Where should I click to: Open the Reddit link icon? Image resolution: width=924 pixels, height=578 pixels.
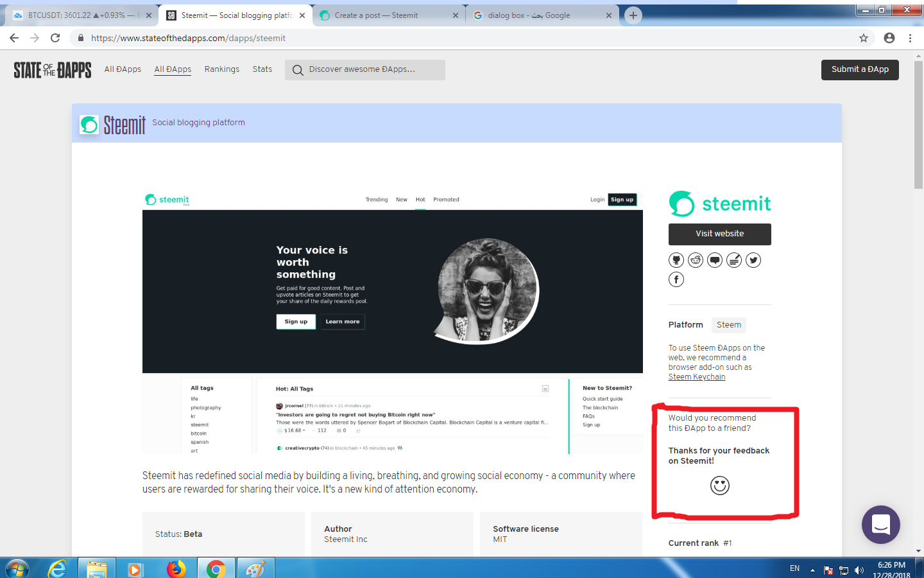[696, 260]
